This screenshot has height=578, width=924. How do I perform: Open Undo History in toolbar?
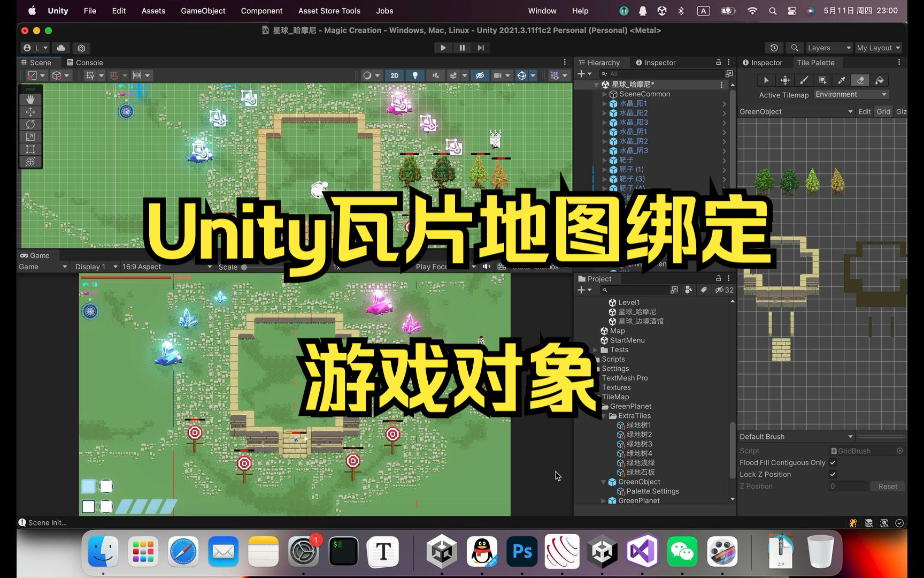774,48
